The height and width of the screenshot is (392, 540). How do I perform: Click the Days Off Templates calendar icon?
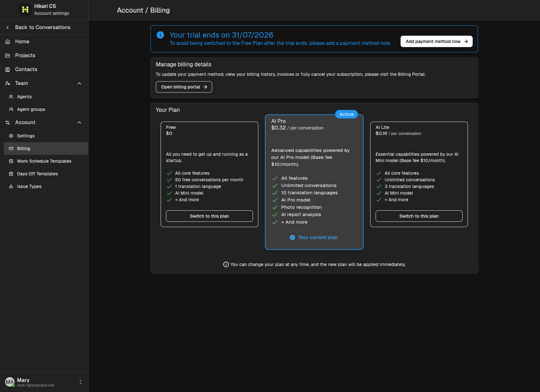(x=11, y=174)
